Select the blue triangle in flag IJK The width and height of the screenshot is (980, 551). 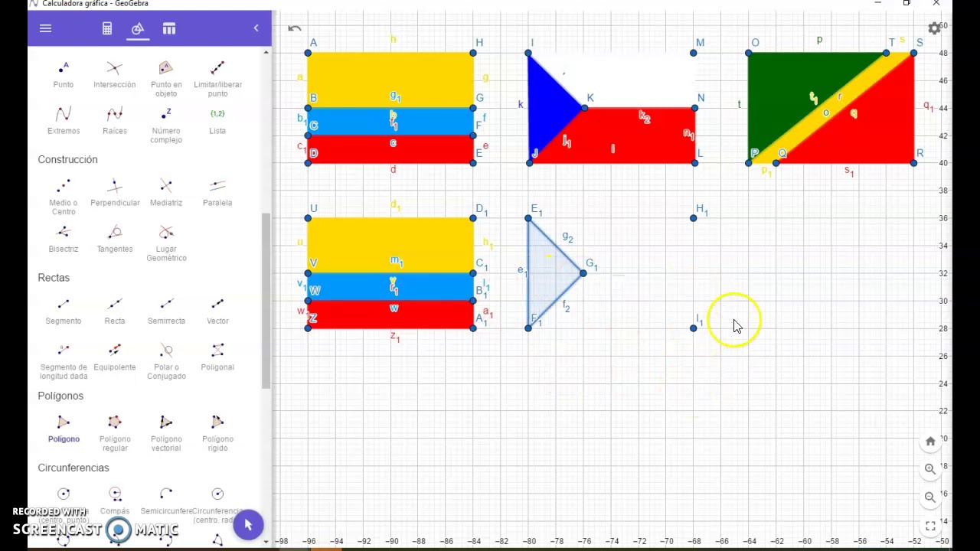(x=547, y=109)
